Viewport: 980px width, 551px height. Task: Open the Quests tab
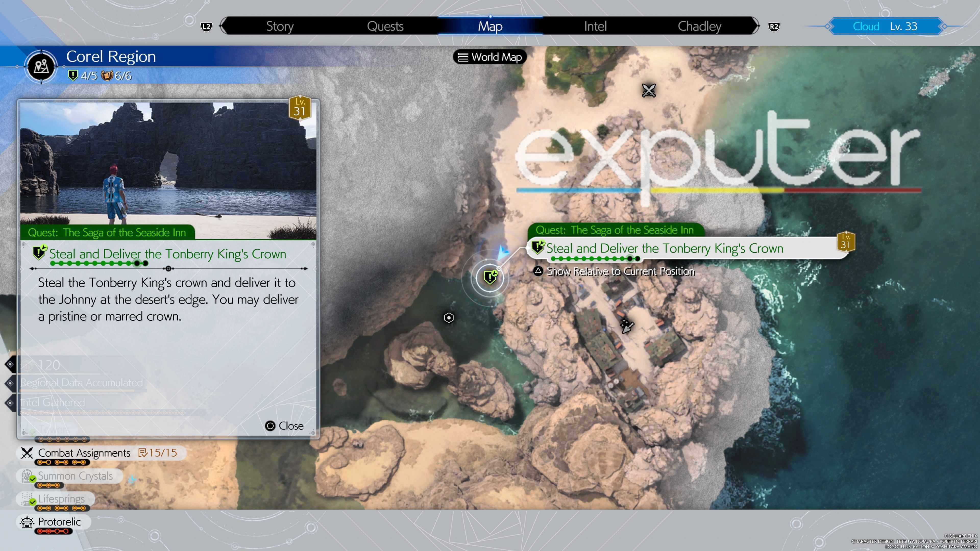click(x=385, y=26)
